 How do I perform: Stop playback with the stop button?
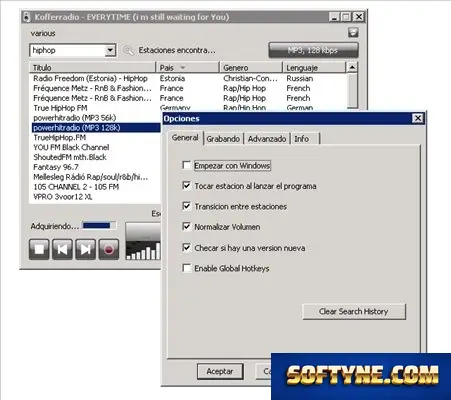[x=39, y=249]
